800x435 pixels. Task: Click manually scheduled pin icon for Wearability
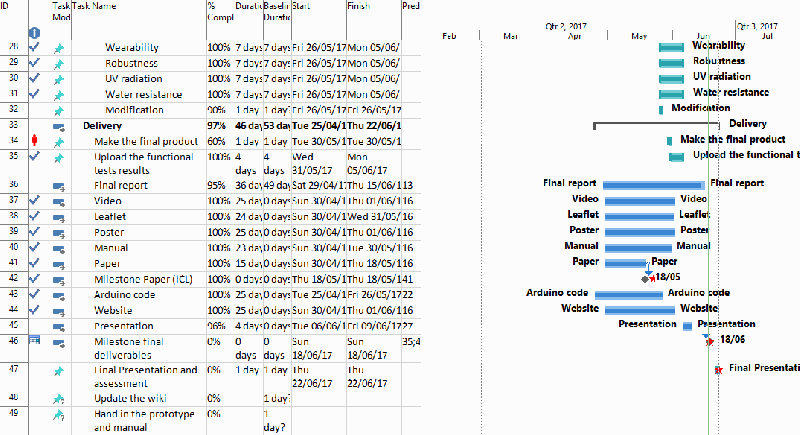point(59,47)
